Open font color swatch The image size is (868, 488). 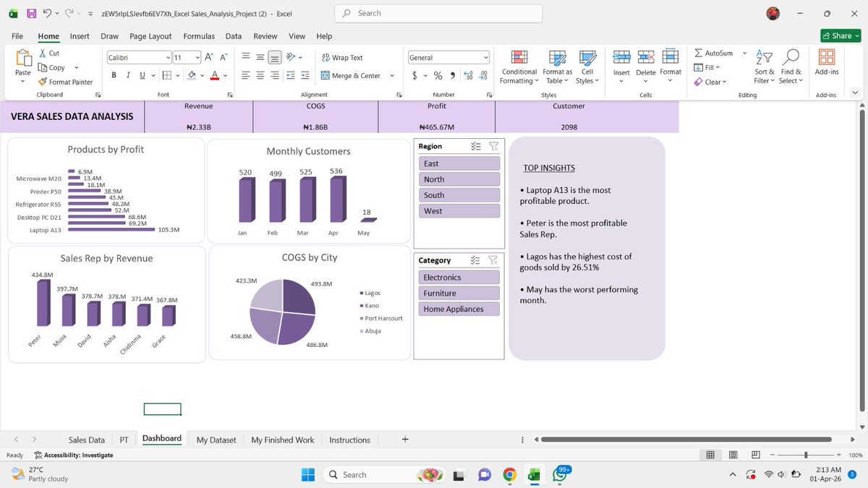(215, 75)
